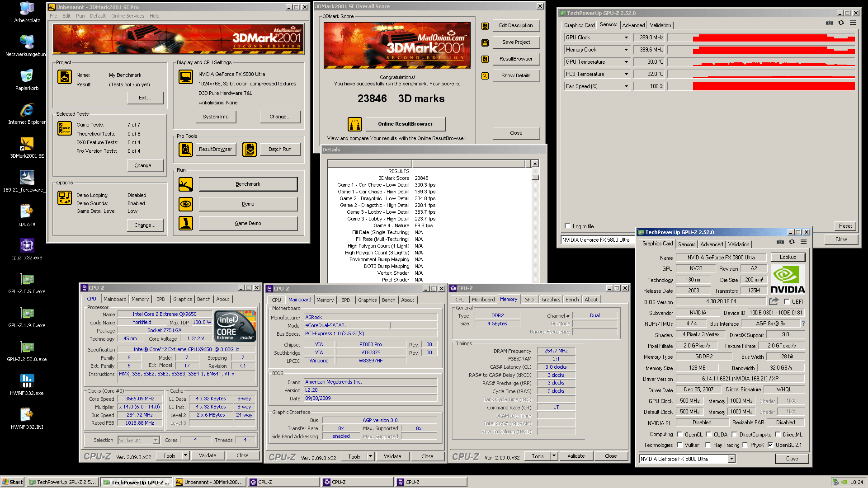This screenshot has height=488, width=868.
Task: Click Reset button in GPU-Z sensors
Action: pos(845,226)
